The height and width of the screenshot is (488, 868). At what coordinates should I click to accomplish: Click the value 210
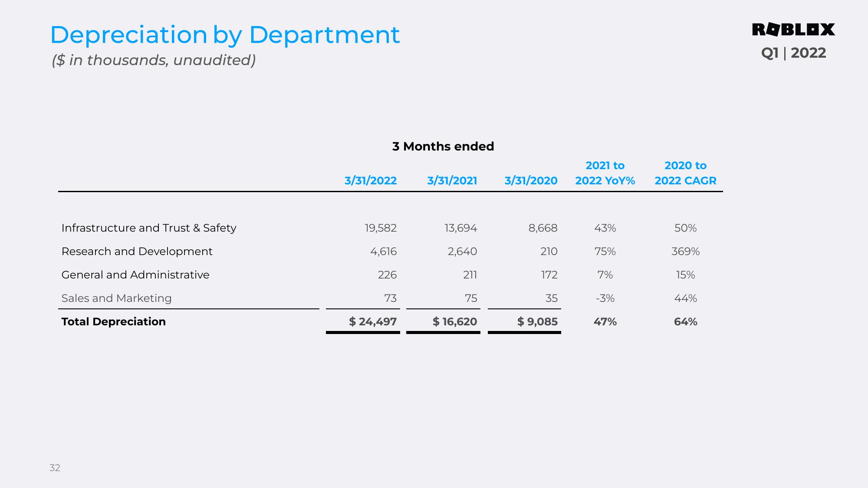click(549, 252)
